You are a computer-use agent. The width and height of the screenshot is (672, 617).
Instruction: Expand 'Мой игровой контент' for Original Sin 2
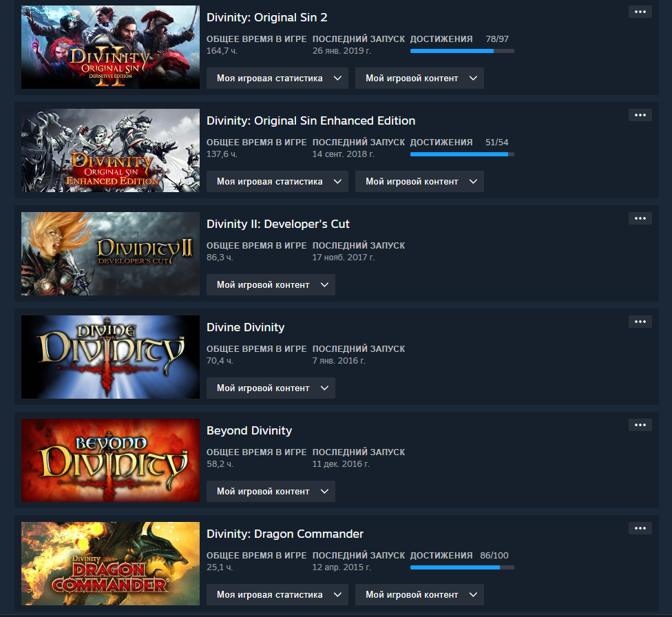419,78
